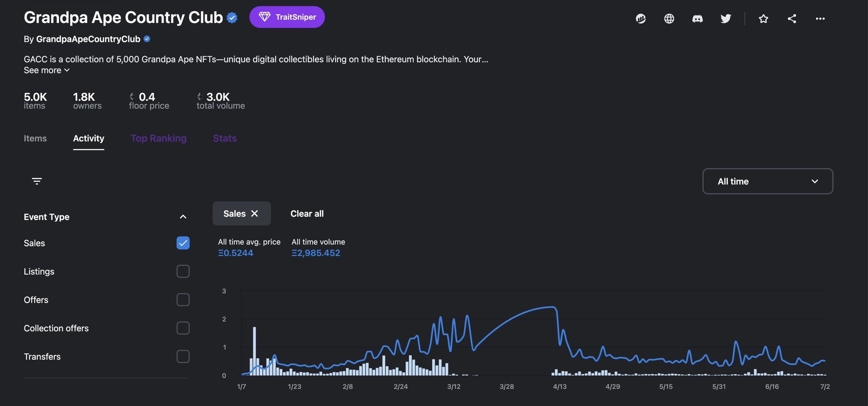Tick the Collection offers checkbox

click(183, 328)
